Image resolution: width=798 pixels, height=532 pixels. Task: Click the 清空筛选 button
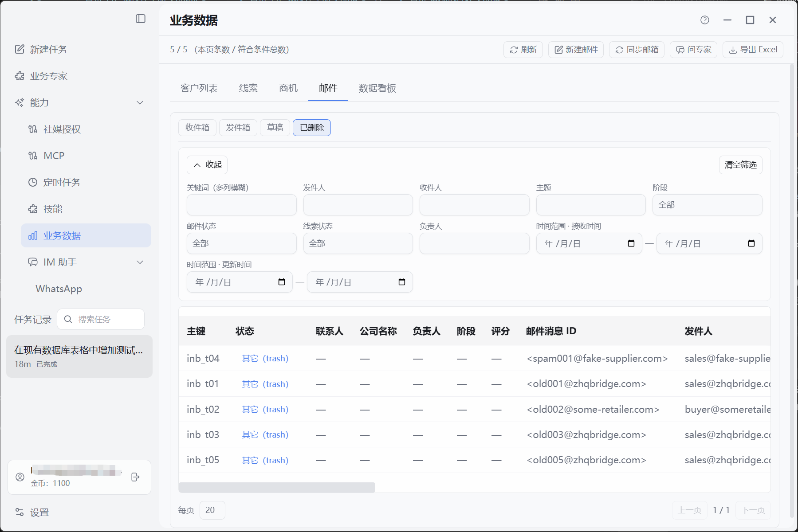pyautogui.click(x=741, y=165)
